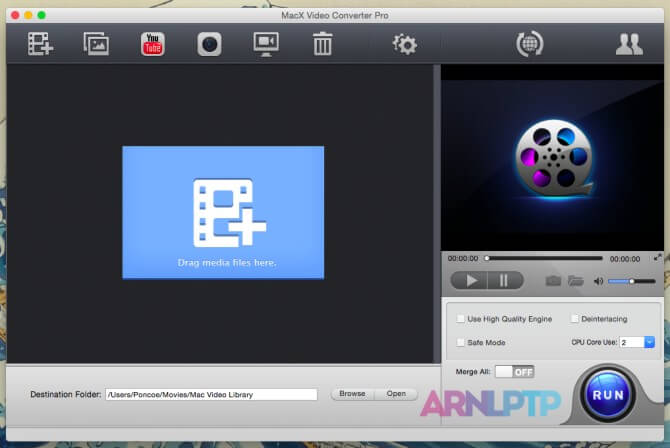Image resolution: width=670 pixels, height=448 pixels.
Task: Click the Browse button
Action: point(352,394)
